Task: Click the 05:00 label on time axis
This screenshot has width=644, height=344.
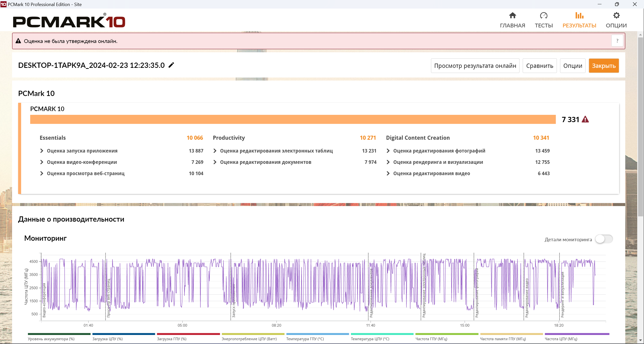Action: pyautogui.click(x=182, y=325)
